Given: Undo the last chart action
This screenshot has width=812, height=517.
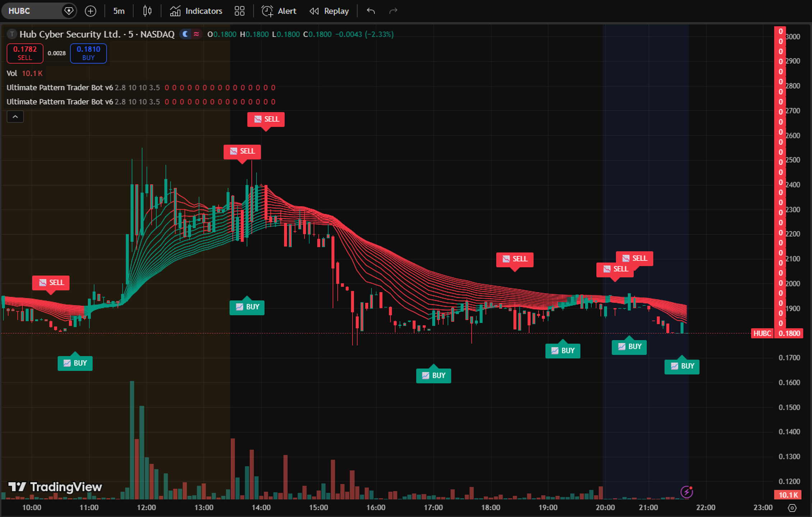Looking at the screenshot, I should coord(371,11).
